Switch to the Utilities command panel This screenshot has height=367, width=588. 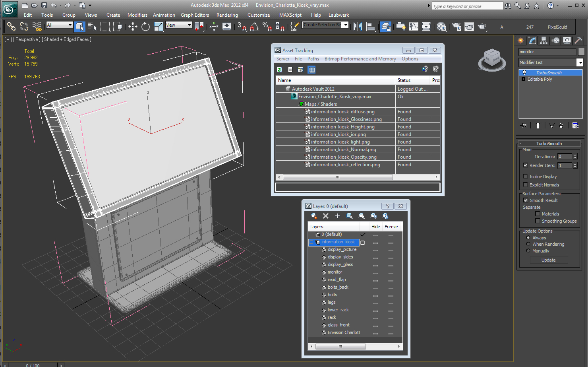click(x=578, y=41)
